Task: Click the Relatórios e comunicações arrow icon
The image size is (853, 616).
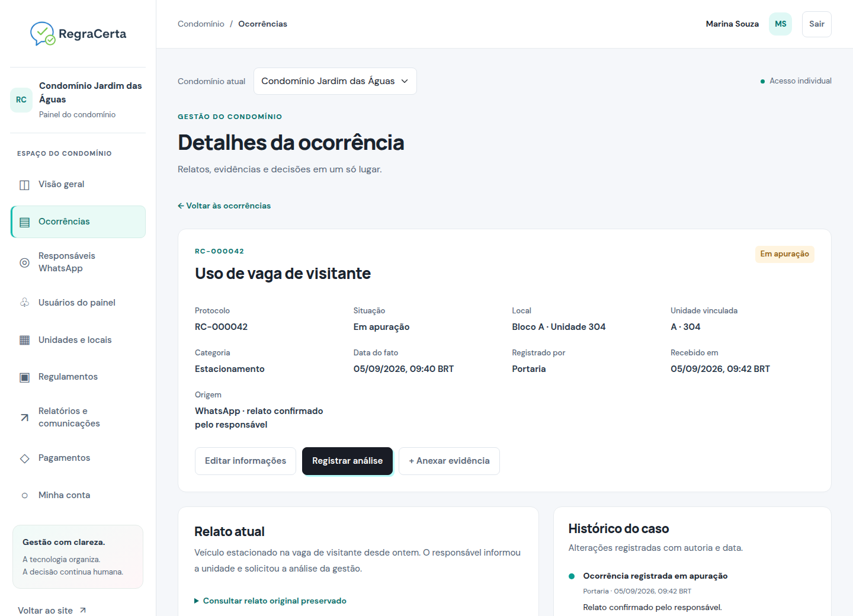Action: coord(24,418)
